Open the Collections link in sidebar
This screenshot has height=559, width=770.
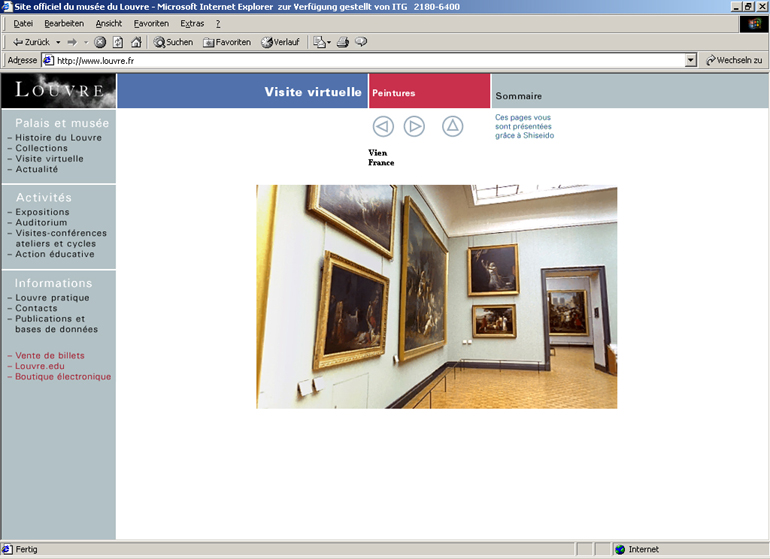click(41, 148)
